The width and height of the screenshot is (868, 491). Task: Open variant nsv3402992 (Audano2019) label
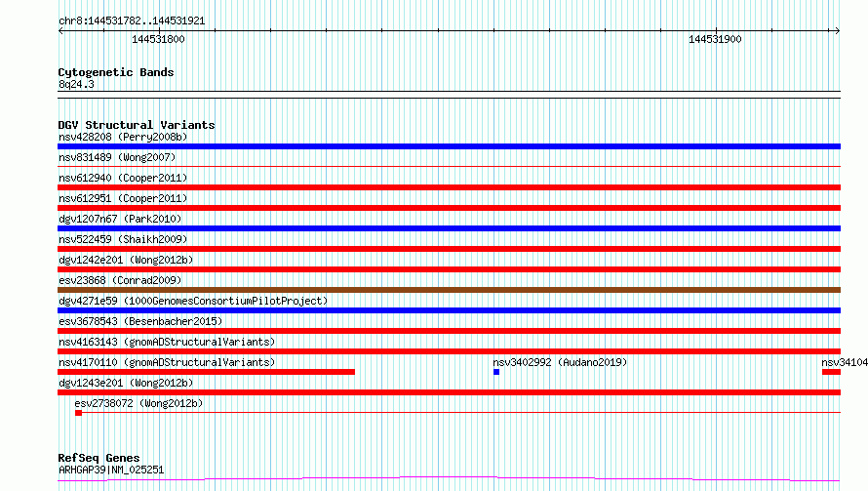[560, 362]
